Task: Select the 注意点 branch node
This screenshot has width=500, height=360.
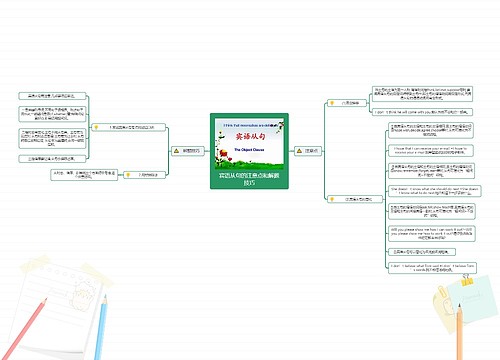Action: click(308, 151)
